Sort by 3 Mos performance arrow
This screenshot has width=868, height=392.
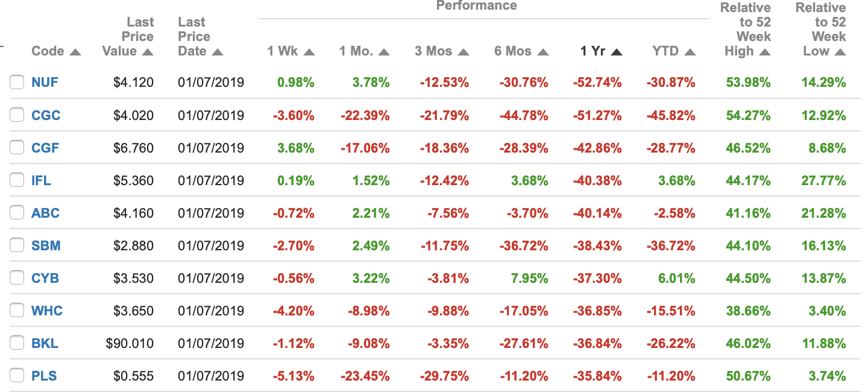click(464, 52)
